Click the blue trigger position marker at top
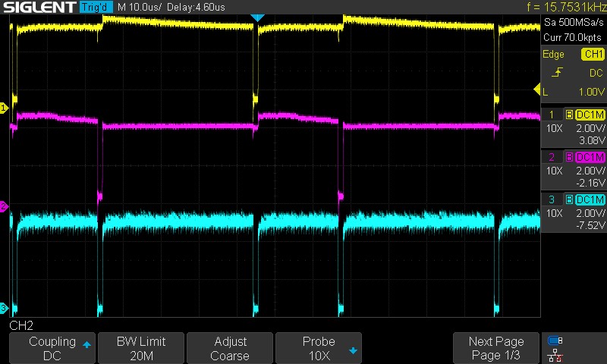 click(257, 17)
